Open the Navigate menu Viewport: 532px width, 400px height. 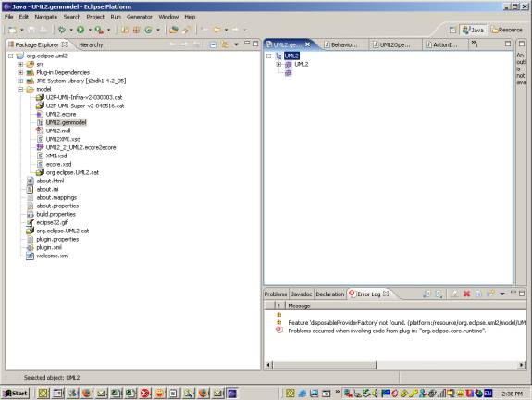click(x=46, y=17)
